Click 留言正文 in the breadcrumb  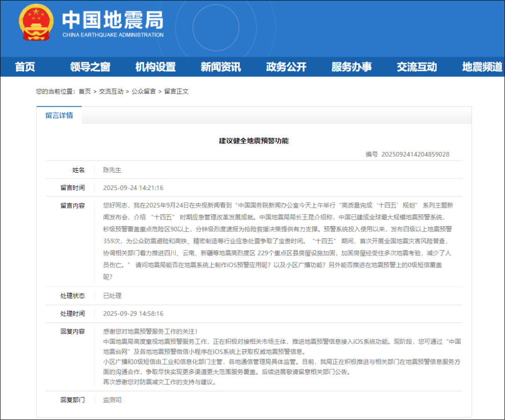tap(176, 92)
